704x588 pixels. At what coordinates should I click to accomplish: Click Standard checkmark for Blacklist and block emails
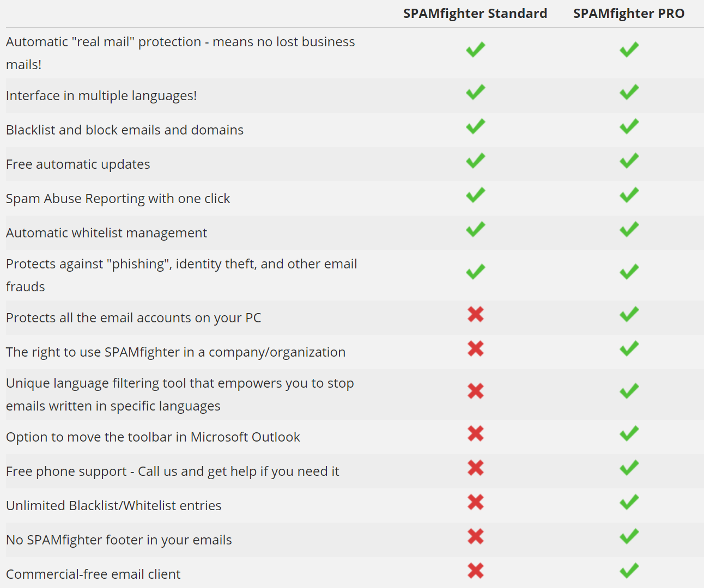click(x=475, y=126)
